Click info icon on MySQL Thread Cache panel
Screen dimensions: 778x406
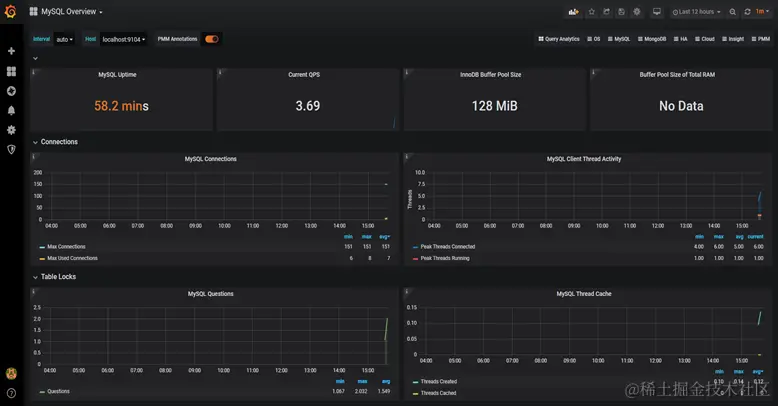coord(407,292)
